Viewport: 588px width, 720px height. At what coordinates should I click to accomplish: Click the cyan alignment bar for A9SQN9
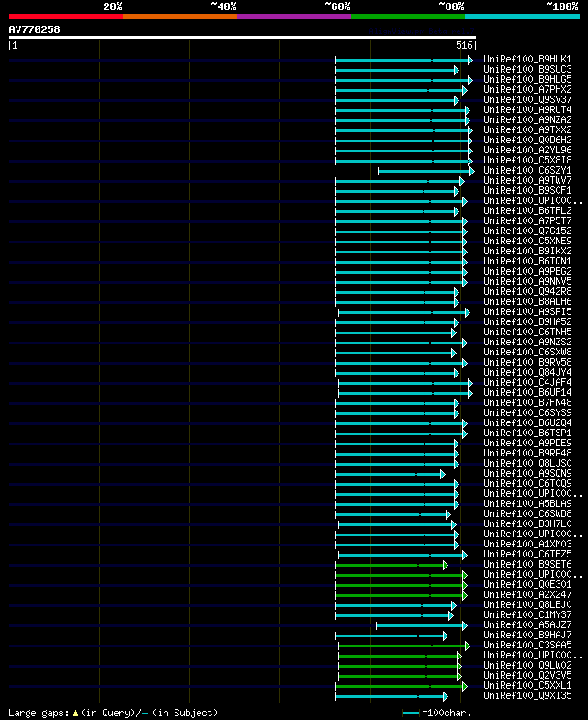(x=390, y=474)
